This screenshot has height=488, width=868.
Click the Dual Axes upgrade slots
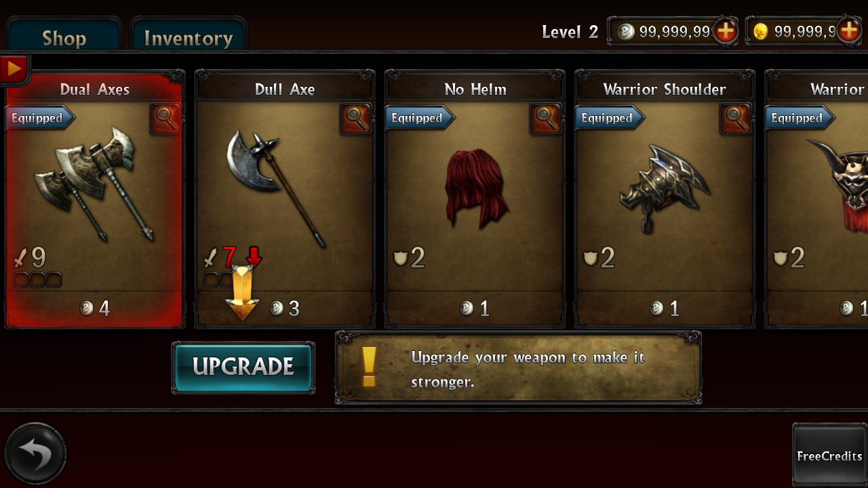click(38, 279)
